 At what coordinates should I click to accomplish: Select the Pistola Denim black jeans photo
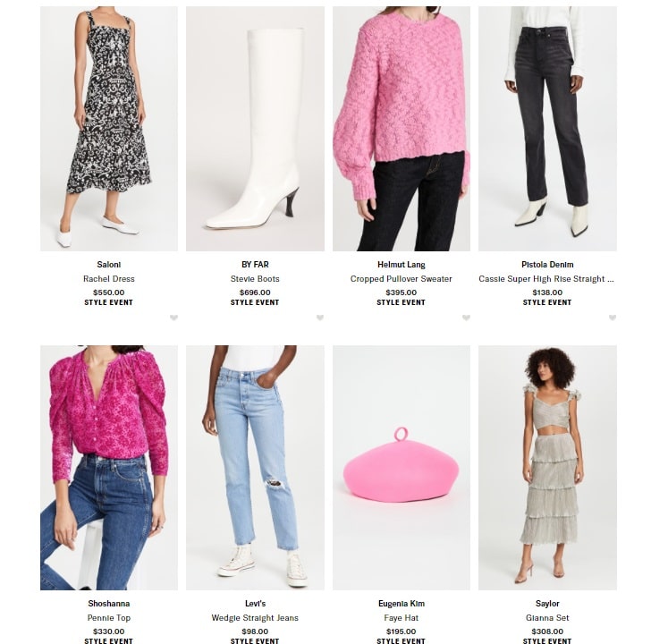(x=547, y=129)
